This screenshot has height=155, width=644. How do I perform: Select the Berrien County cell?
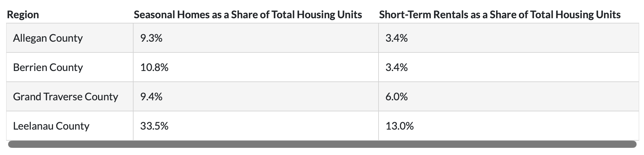tap(48, 67)
